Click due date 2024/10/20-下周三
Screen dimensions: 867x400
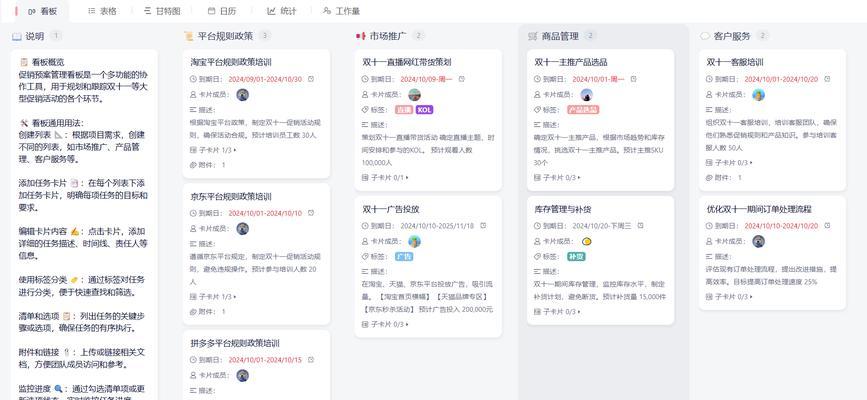tap(602, 226)
